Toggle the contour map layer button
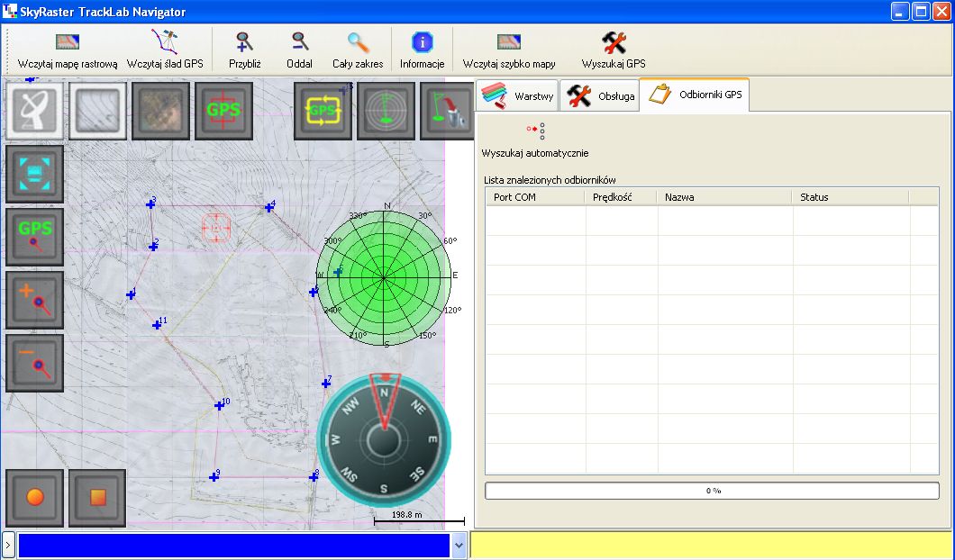Screen dimensions: 955x560 [98, 111]
